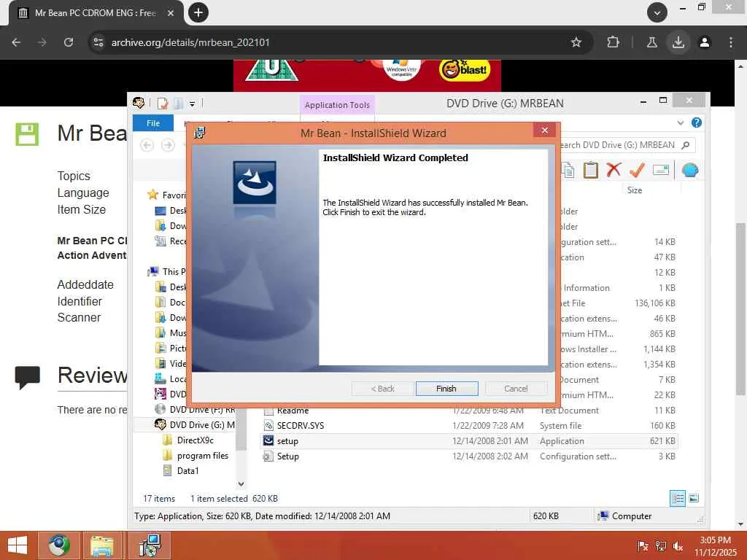This screenshot has width=747, height=560.
Task: Click the muted volume tray icon
Action: coord(678,545)
